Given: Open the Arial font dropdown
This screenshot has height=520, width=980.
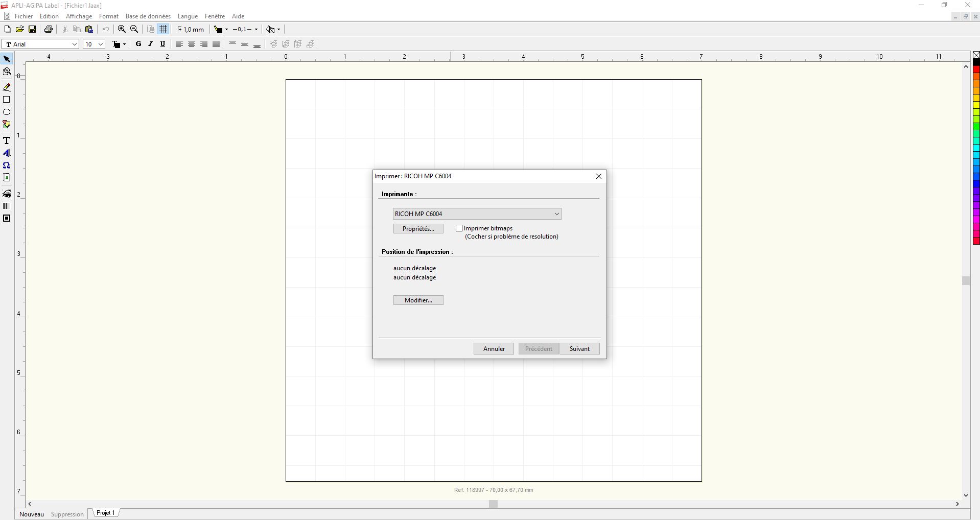Looking at the screenshot, I should tap(74, 44).
